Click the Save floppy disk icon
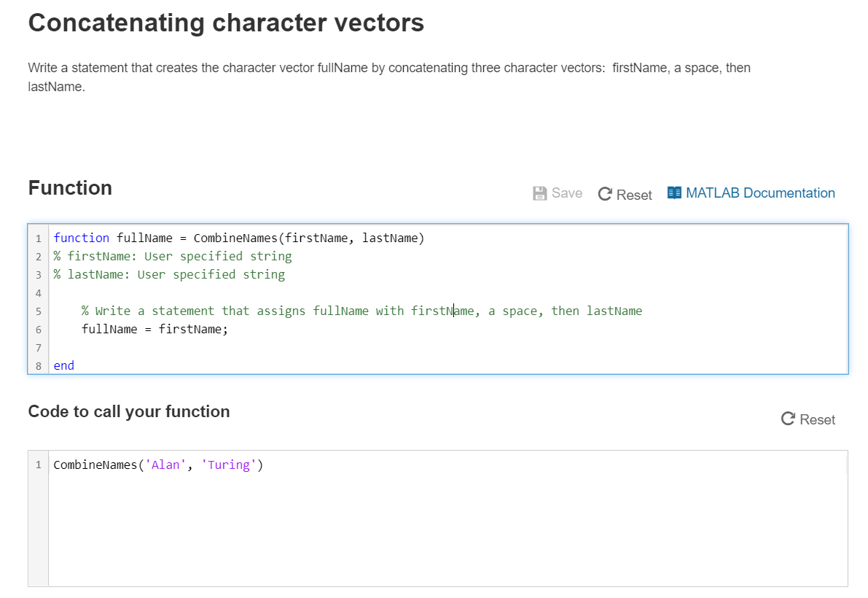The height and width of the screenshot is (598, 868). [540, 193]
